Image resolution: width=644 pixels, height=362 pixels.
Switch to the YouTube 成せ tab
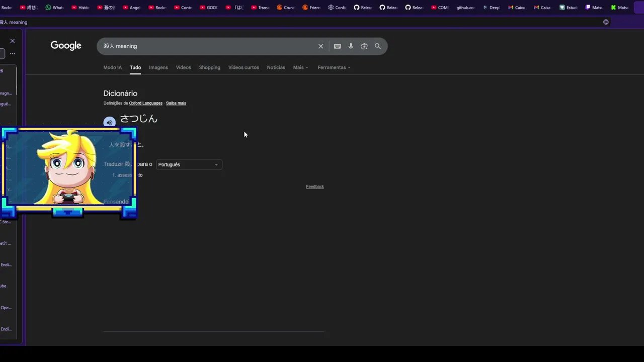pos(29,8)
